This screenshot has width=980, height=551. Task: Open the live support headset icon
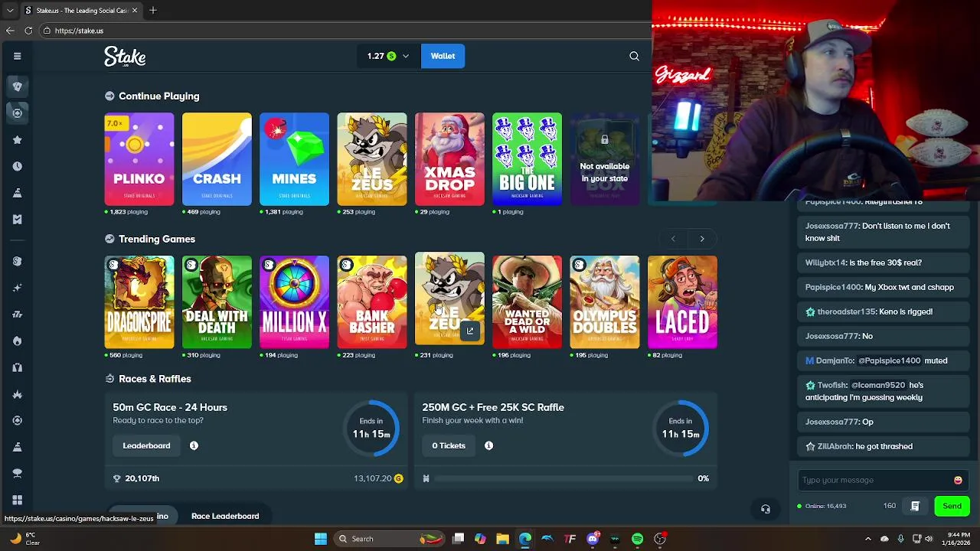tap(765, 509)
